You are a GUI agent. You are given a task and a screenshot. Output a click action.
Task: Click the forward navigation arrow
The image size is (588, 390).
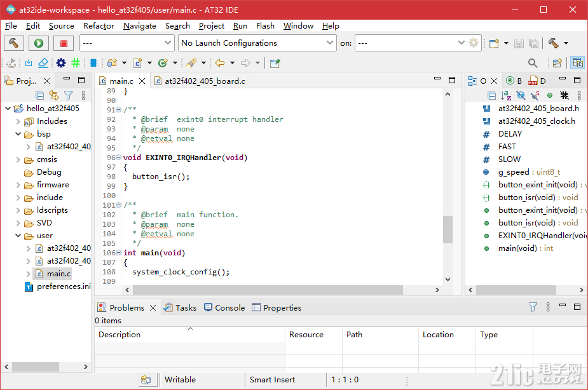coord(245,63)
